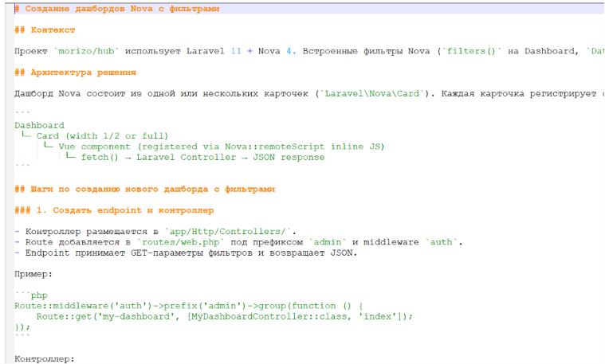
Task: Click "MyDashboardController::class" in the code
Action: coord(269,316)
